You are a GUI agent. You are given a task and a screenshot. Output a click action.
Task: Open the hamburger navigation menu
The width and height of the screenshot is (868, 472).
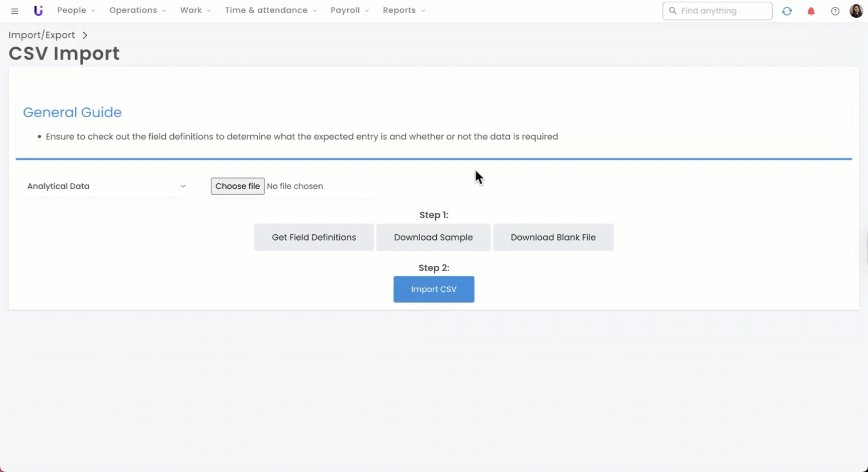pyautogui.click(x=14, y=11)
